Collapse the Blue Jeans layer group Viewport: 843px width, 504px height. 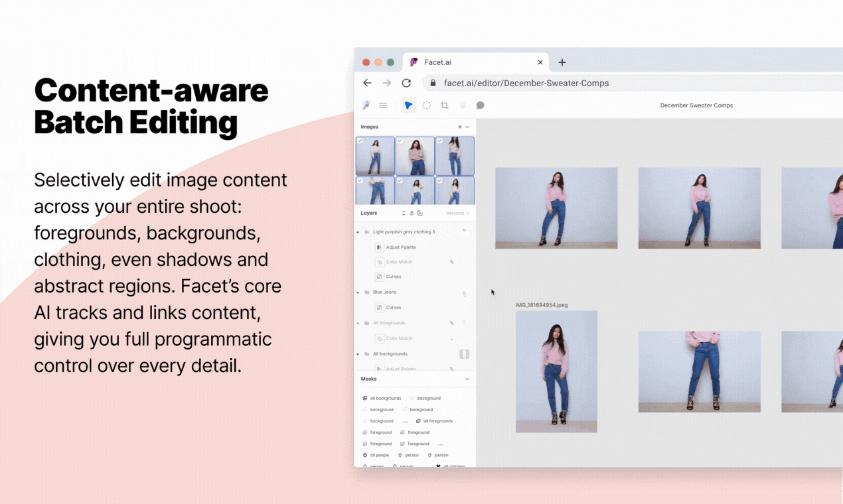pyautogui.click(x=358, y=292)
